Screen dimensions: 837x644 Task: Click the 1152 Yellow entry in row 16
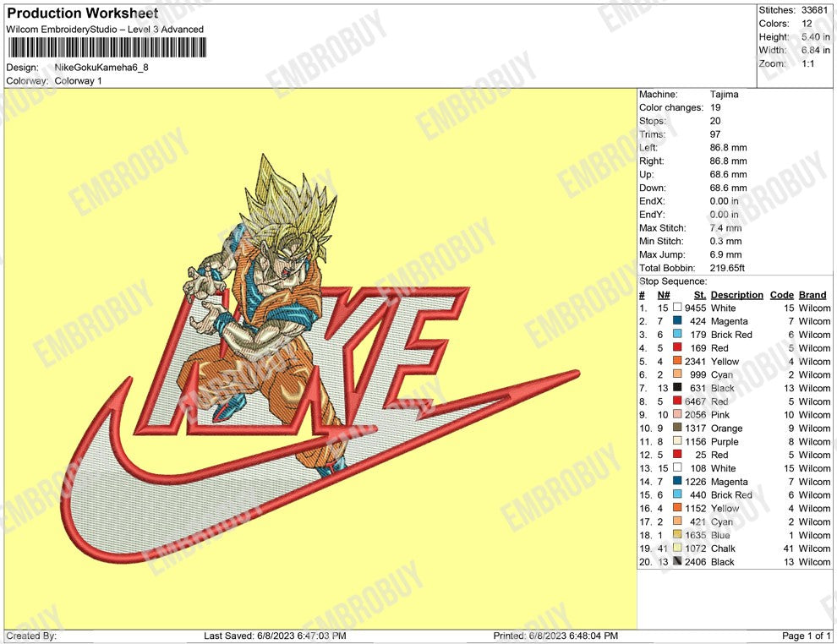712,508
